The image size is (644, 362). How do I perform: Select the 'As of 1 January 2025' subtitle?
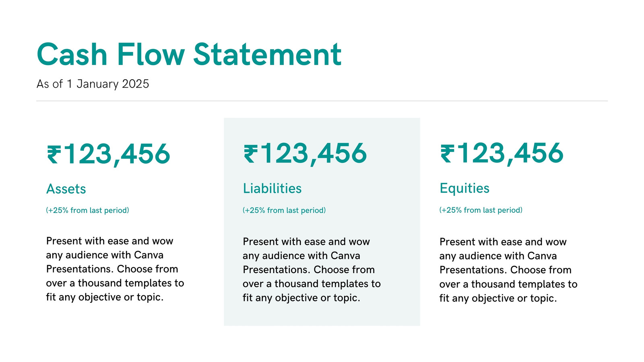(x=93, y=84)
